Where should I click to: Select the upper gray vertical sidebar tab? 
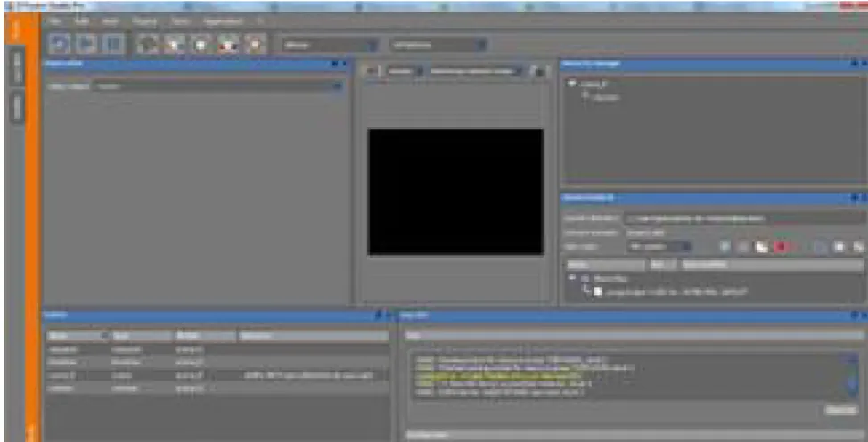pyautogui.click(x=17, y=69)
